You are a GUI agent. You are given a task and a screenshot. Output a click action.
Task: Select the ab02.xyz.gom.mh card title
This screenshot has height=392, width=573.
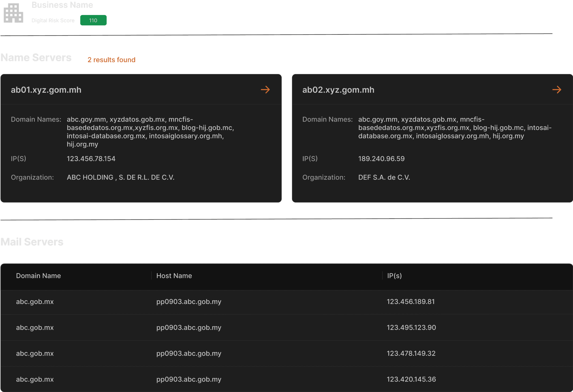point(338,90)
